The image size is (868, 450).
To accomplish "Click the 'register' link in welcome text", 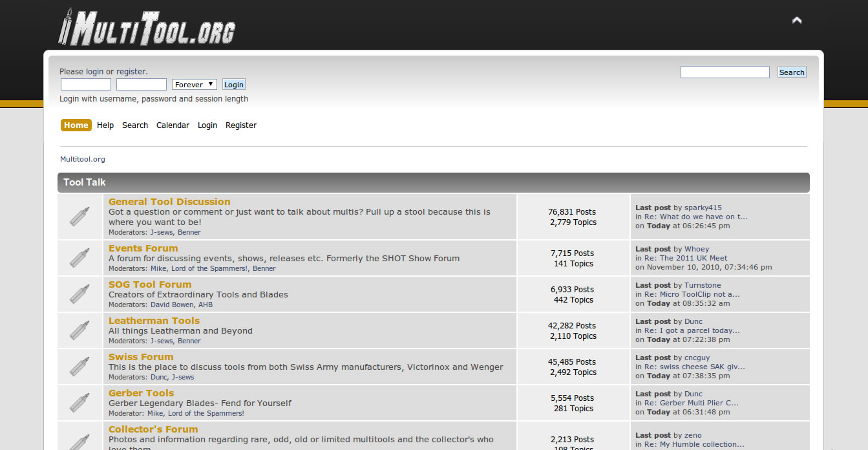I will [x=131, y=72].
